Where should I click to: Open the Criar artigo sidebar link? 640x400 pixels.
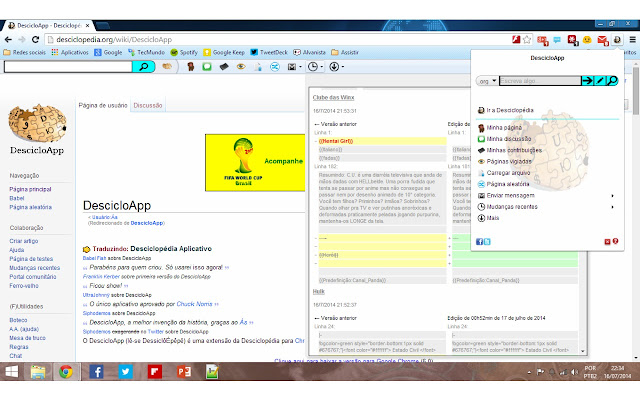(x=24, y=241)
